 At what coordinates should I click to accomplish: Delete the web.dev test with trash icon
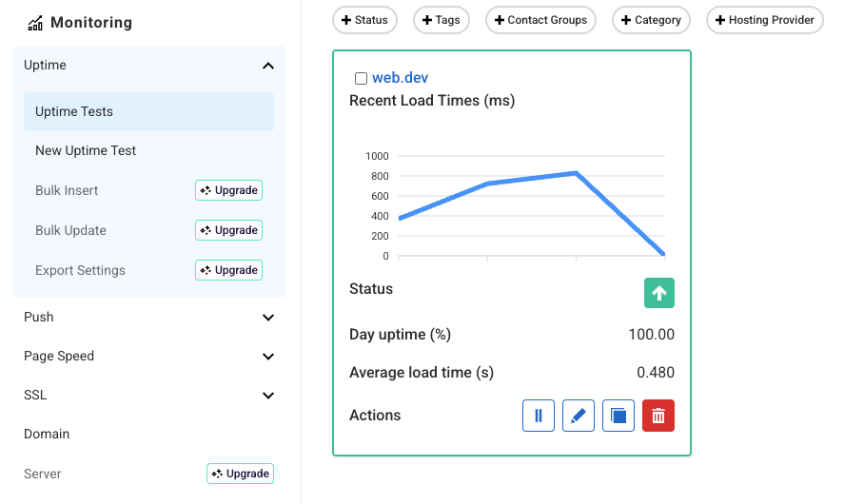pyautogui.click(x=658, y=416)
